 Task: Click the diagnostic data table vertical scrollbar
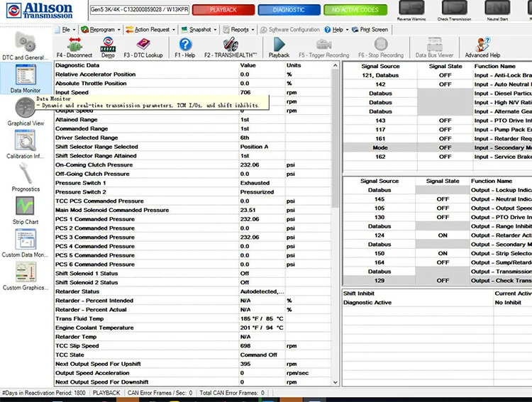[x=335, y=213]
